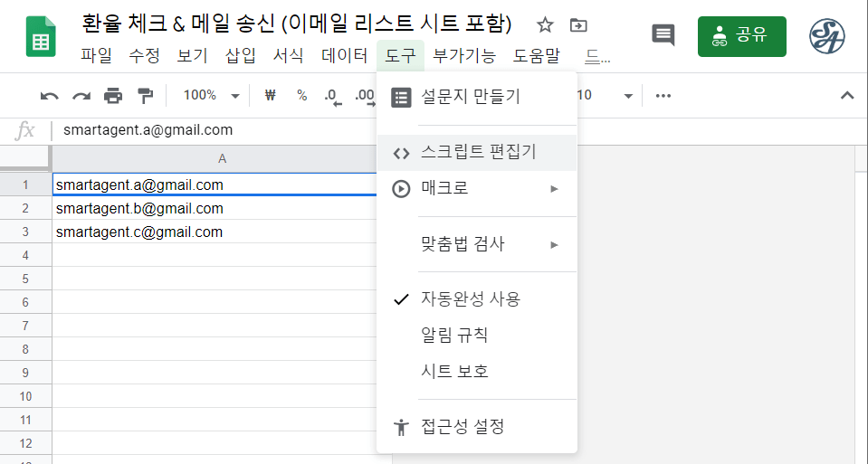Format cell as percent

coord(301,95)
